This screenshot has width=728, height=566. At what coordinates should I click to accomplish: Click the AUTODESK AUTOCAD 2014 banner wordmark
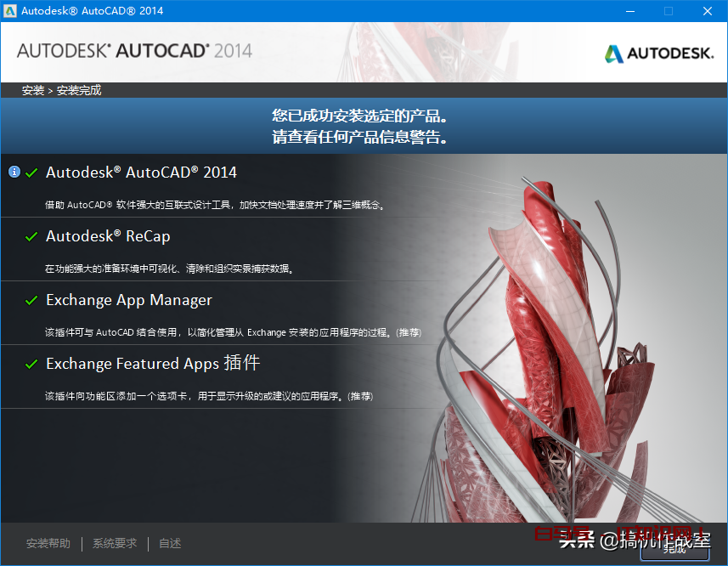click(136, 51)
